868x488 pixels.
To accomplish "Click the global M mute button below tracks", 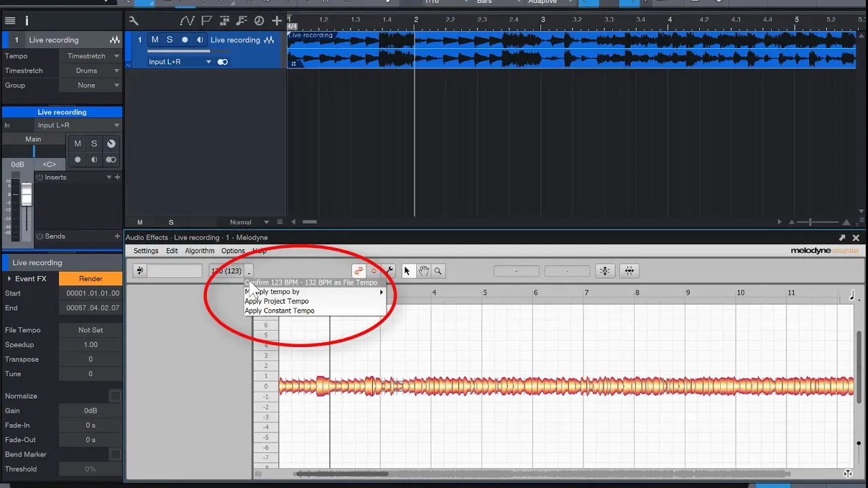I will tap(140, 222).
